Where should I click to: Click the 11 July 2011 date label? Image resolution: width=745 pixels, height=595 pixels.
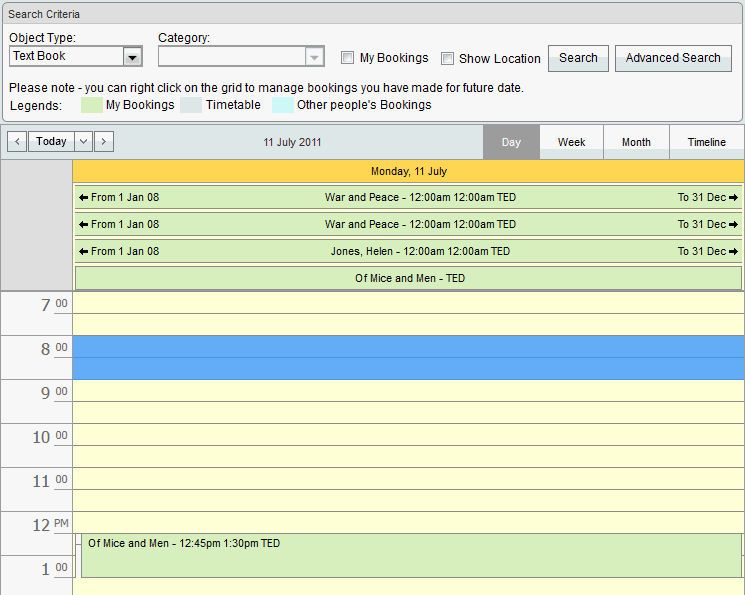(x=292, y=142)
